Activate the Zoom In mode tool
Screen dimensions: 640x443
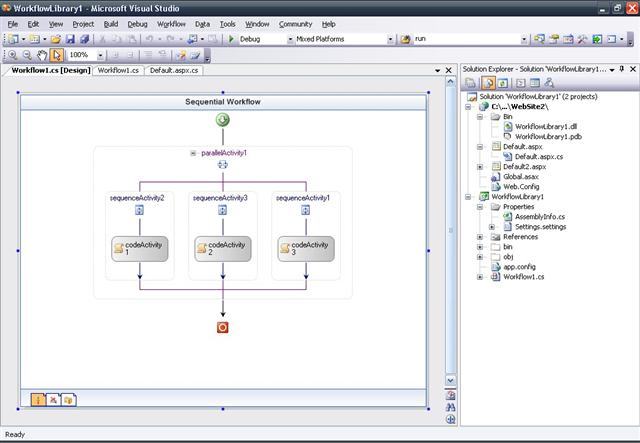13,55
